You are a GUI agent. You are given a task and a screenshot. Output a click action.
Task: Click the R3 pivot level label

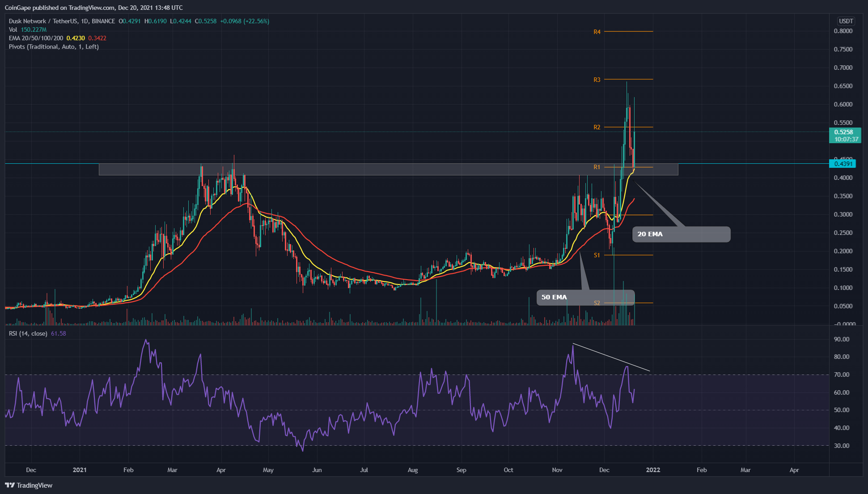[x=597, y=80]
